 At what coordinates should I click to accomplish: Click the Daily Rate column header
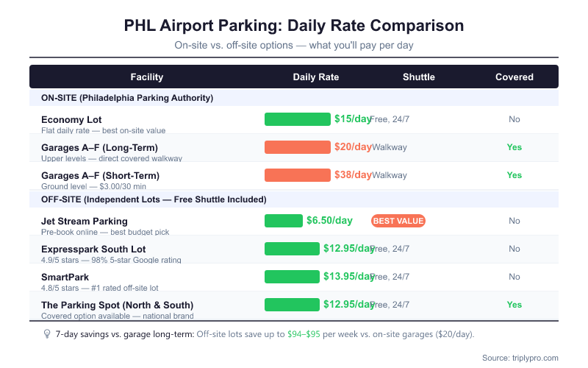[316, 77]
